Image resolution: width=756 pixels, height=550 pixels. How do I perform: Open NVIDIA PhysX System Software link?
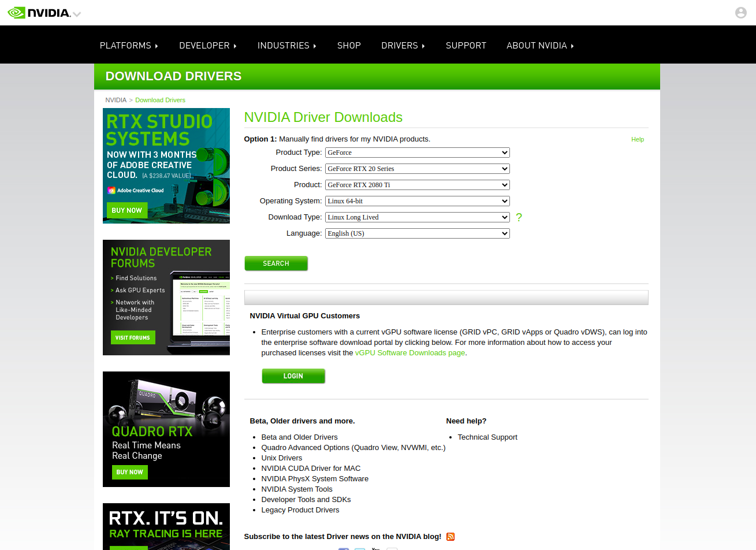click(x=315, y=479)
